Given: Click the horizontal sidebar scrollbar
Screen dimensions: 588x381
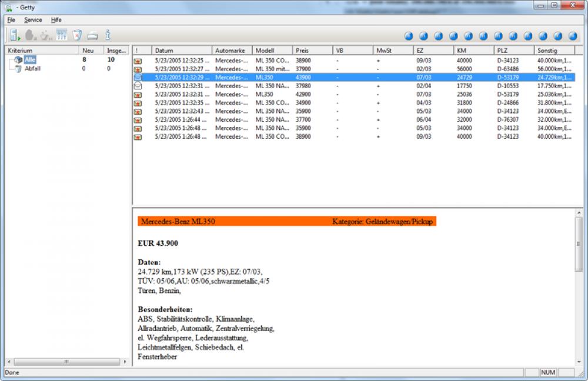Looking at the screenshot, I should pos(68,360).
